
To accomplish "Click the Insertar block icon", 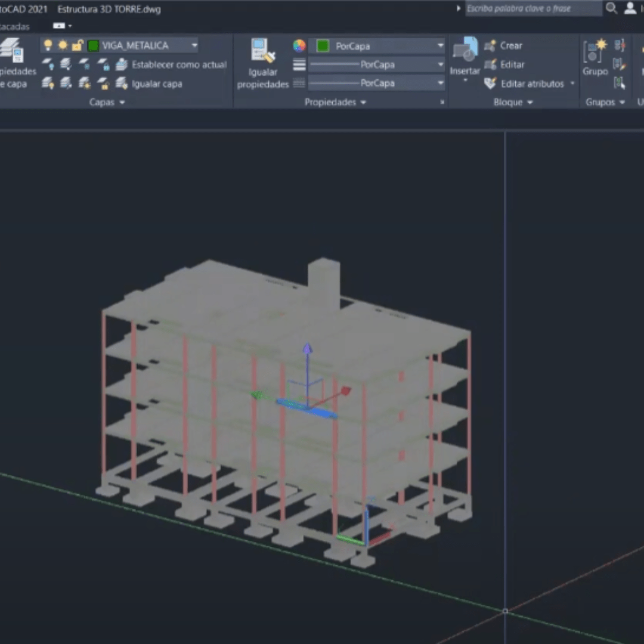I will point(465,50).
